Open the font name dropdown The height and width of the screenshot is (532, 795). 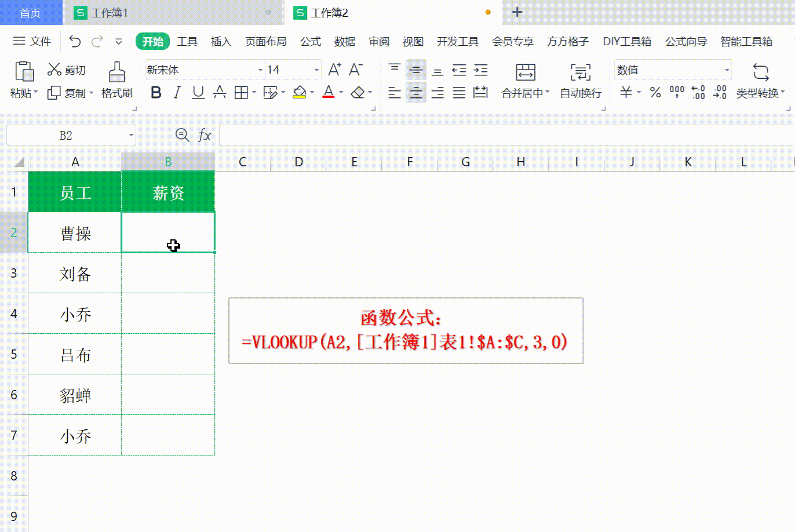pyautogui.click(x=260, y=70)
